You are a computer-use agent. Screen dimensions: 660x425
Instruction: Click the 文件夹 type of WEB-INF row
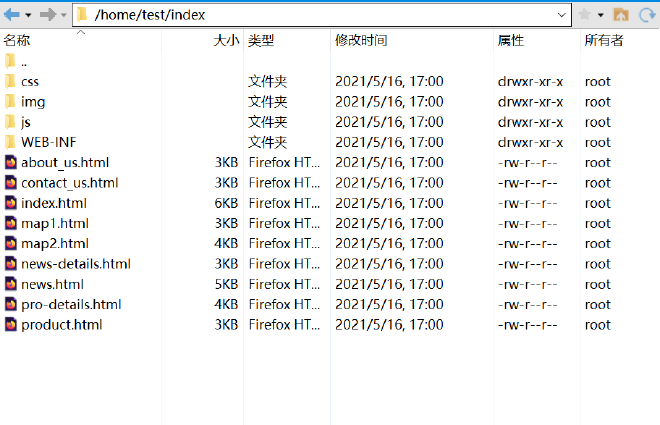(268, 142)
